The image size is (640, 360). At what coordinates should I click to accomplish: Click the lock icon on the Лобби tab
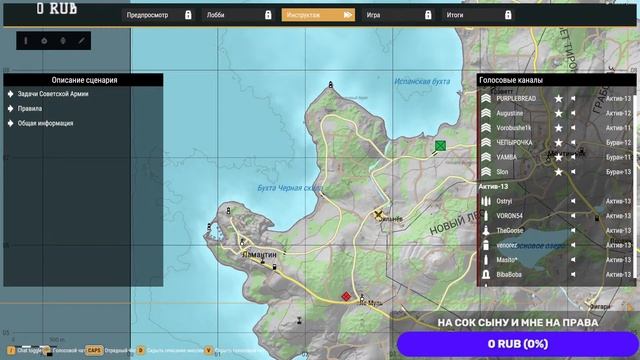tap(268, 15)
